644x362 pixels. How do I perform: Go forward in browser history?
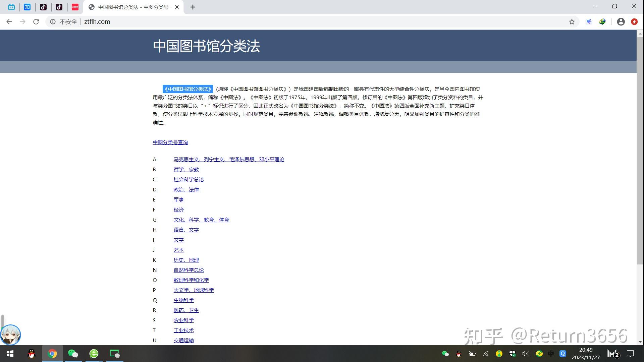tap(22, 21)
